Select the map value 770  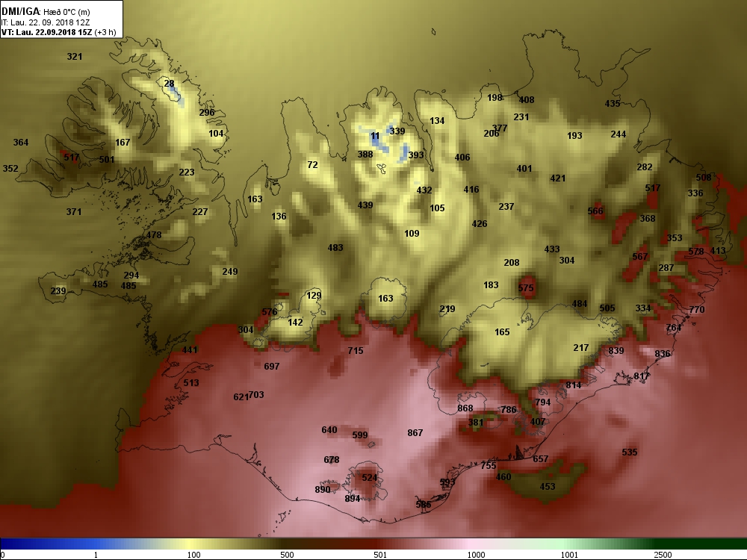coord(696,310)
